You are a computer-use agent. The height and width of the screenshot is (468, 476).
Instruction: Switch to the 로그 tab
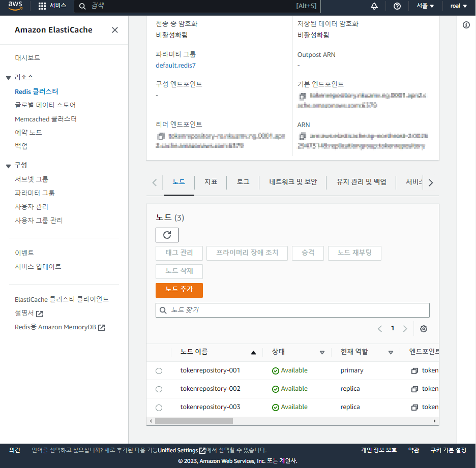243,182
